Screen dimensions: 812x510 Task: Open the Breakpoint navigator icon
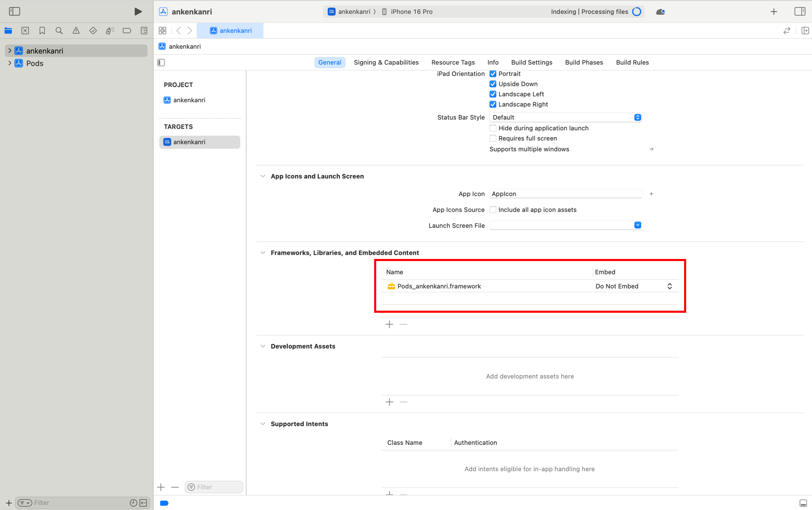coord(127,30)
